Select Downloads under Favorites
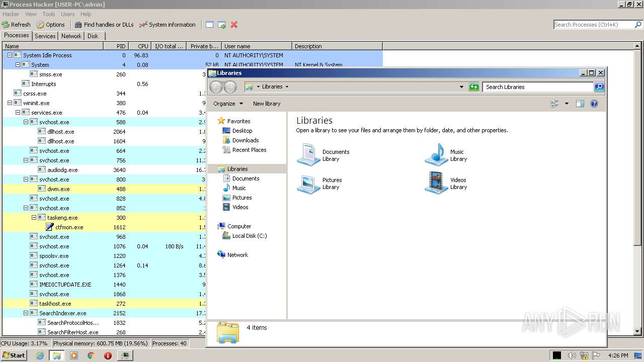Screen dimensions: 644x362 pos(246,140)
